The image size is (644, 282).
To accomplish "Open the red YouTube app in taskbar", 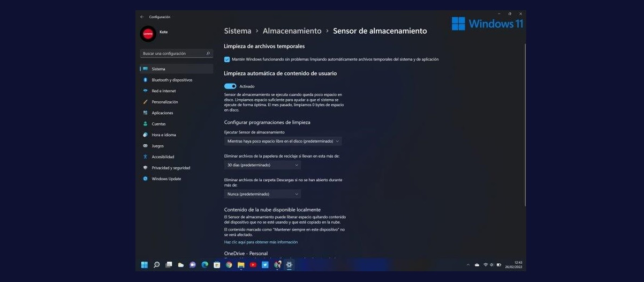I will tap(253, 264).
